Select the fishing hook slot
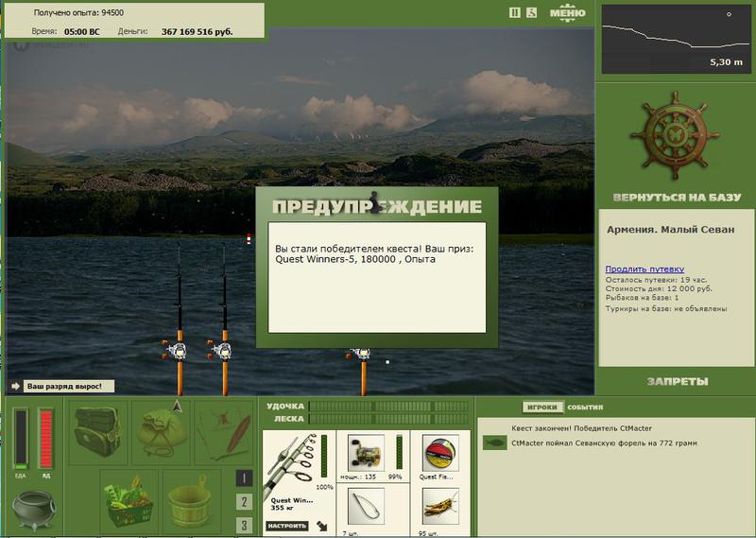 [366, 506]
